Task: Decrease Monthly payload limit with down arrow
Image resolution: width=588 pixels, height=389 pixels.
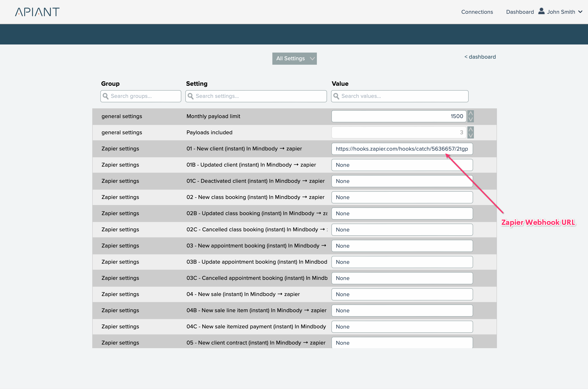Action: [470, 119]
